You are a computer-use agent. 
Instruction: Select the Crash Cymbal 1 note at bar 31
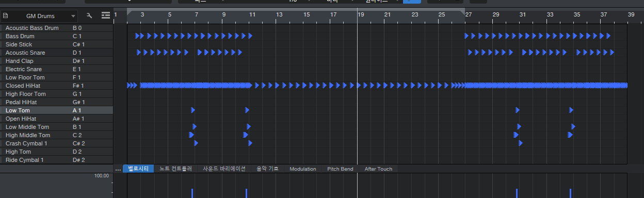pyautogui.click(x=521, y=143)
